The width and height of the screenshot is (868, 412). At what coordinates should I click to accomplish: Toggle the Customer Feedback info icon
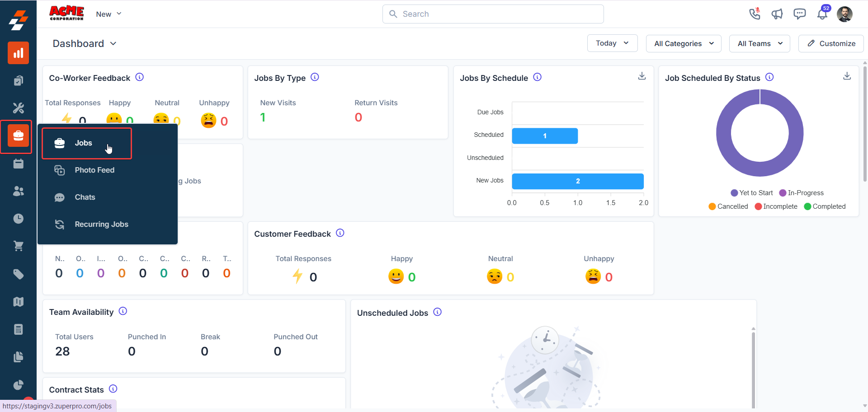(340, 233)
